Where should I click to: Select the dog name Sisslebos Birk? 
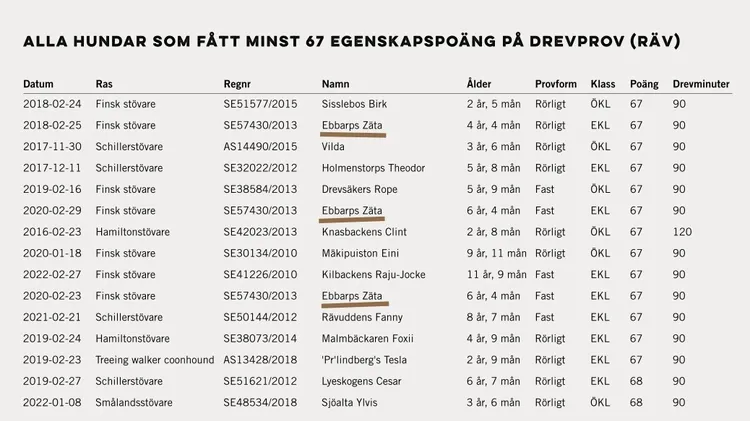point(354,104)
